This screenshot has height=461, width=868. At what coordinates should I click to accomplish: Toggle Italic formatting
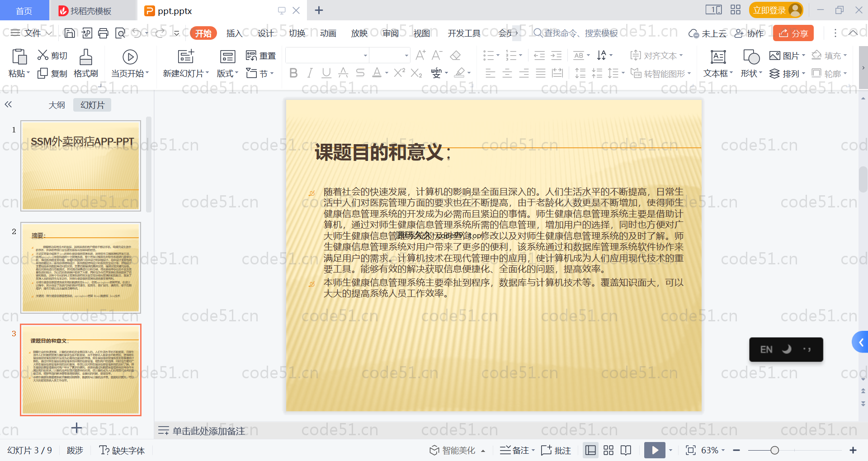pyautogui.click(x=310, y=73)
